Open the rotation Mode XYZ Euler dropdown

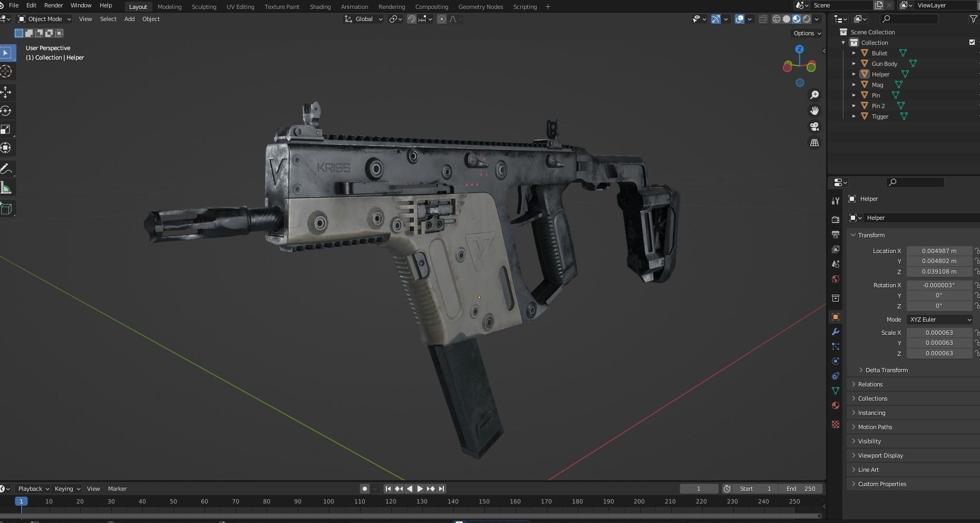tap(940, 319)
